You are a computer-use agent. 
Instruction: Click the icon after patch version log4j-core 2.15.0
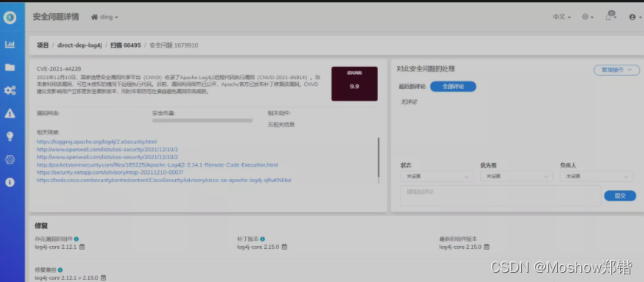284,247
